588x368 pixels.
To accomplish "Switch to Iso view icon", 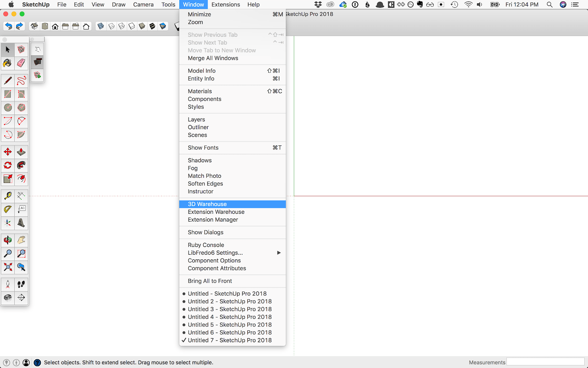I will (x=34, y=26).
